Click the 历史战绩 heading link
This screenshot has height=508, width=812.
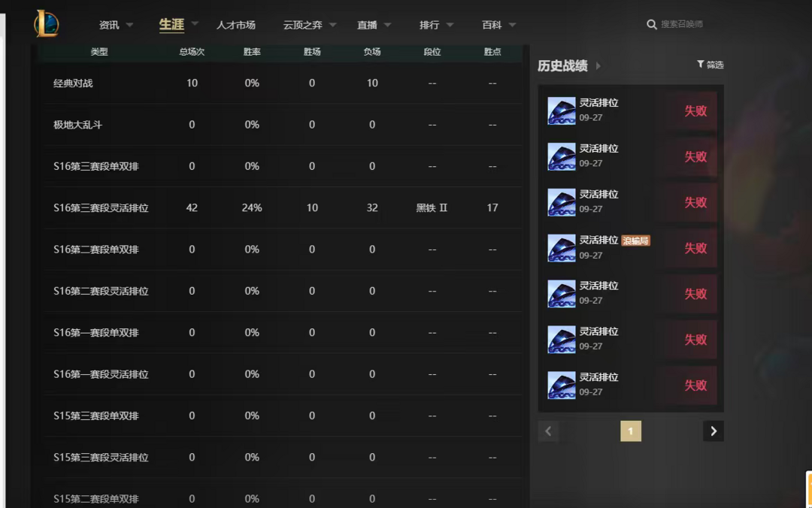562,66
